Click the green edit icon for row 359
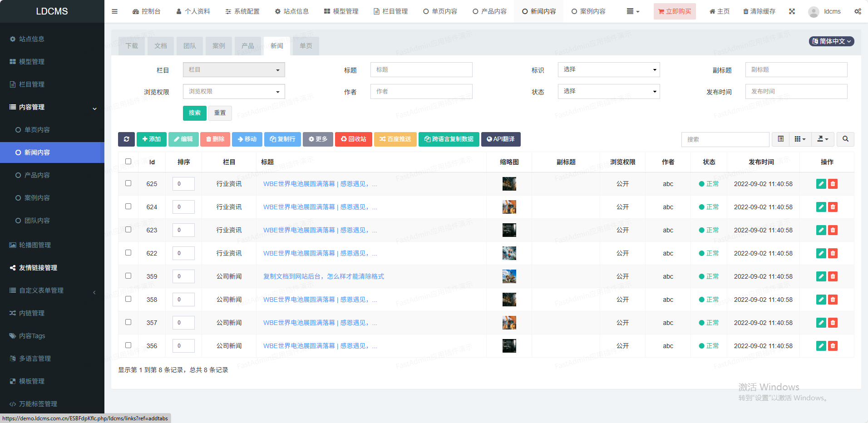This screenshot has height=423, width=868. [821, 276]
